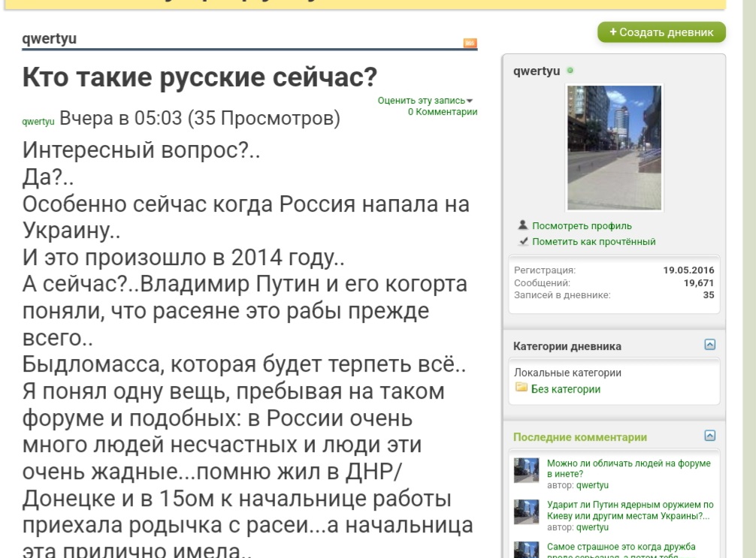756x558 pixels.
Task: Click the post title Кто такие русские сейчас?
Action: 199,76
